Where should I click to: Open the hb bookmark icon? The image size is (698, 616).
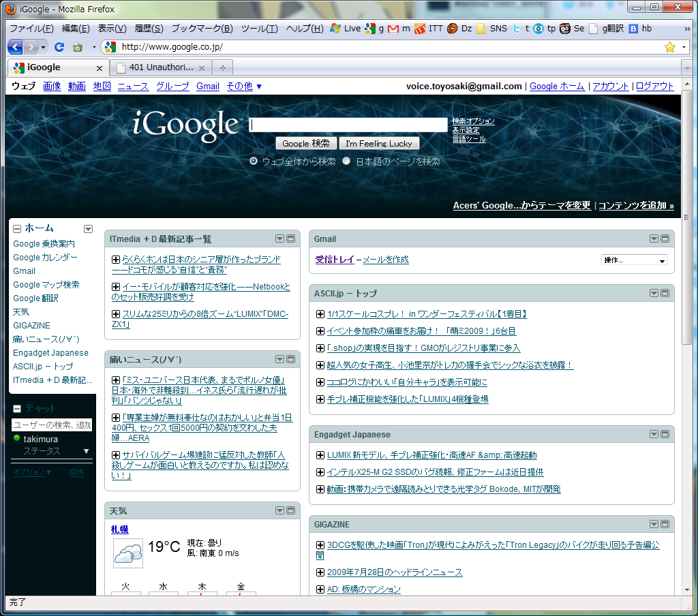[640, 29]
